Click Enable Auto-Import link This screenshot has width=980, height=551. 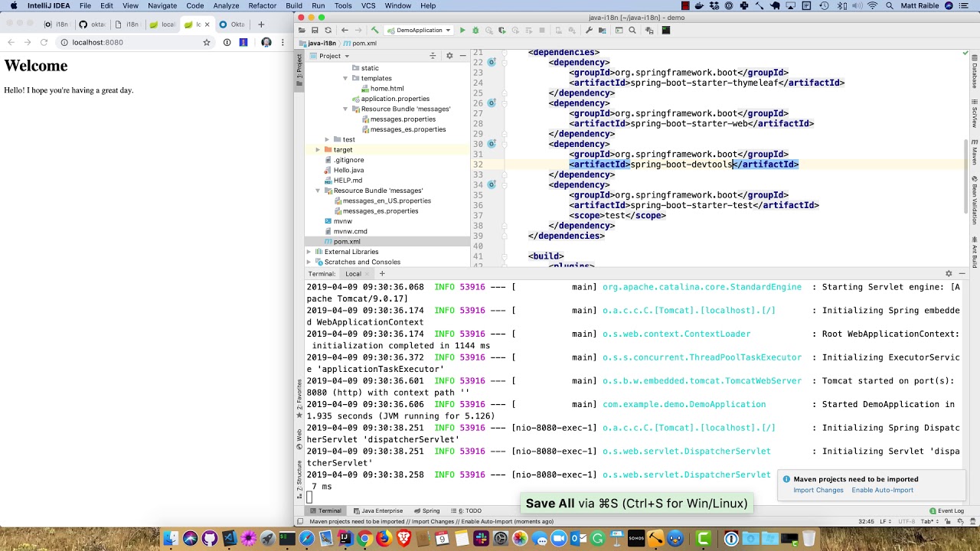pyautogui.click(x=883, y=490)
